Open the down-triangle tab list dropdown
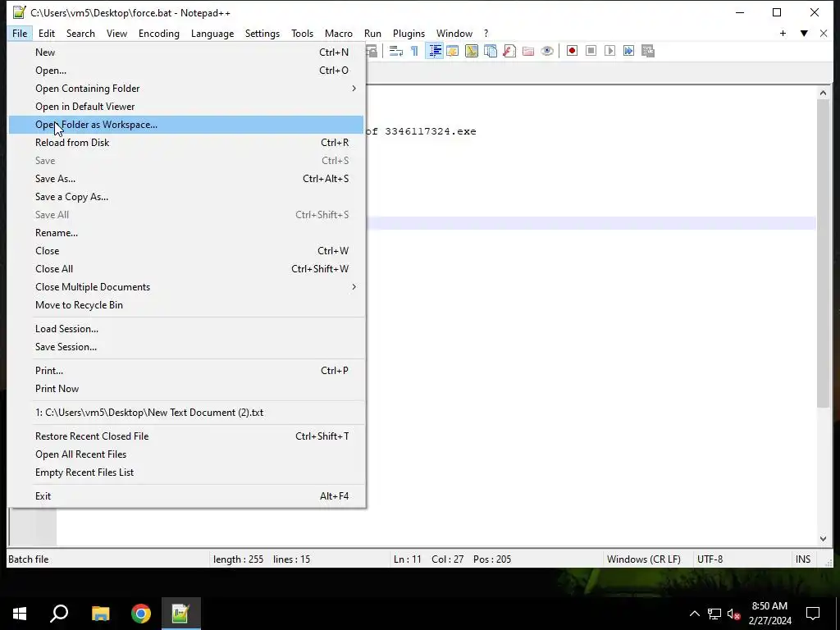Viewport: 840px width, 630px height. point(804,33)
